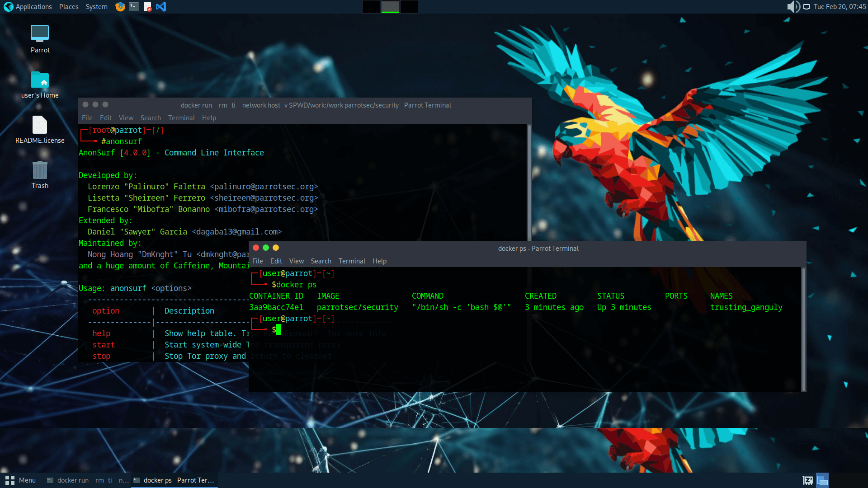This screenshot has height=488, width=868.
Task: Open Firefox from the top panel
Action: [x=120, y=6]
